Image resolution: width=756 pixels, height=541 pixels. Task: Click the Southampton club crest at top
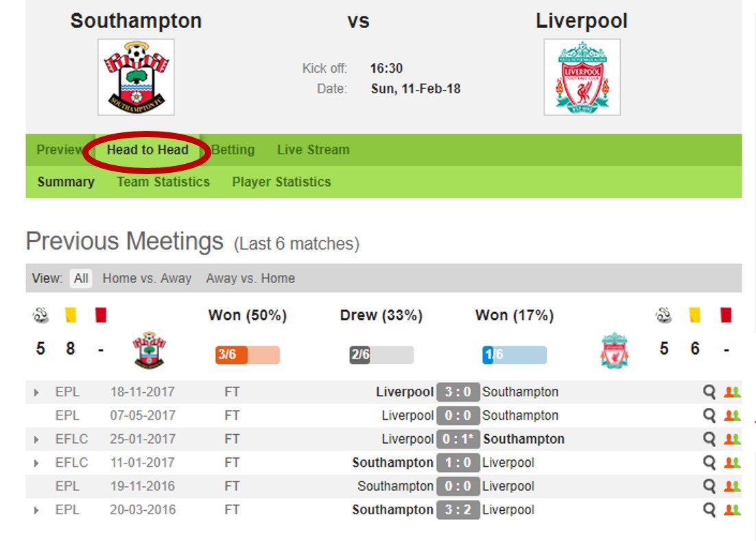(x=136, y=77)
